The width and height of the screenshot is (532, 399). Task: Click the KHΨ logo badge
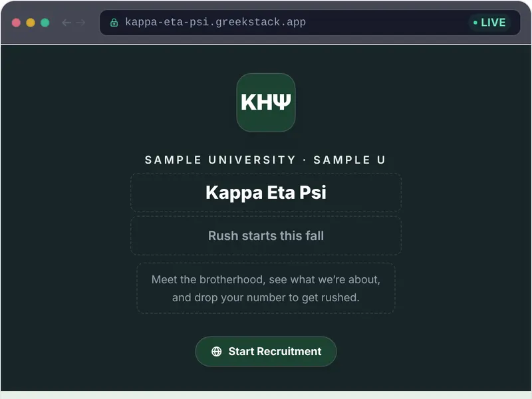[x=265, y=102]
